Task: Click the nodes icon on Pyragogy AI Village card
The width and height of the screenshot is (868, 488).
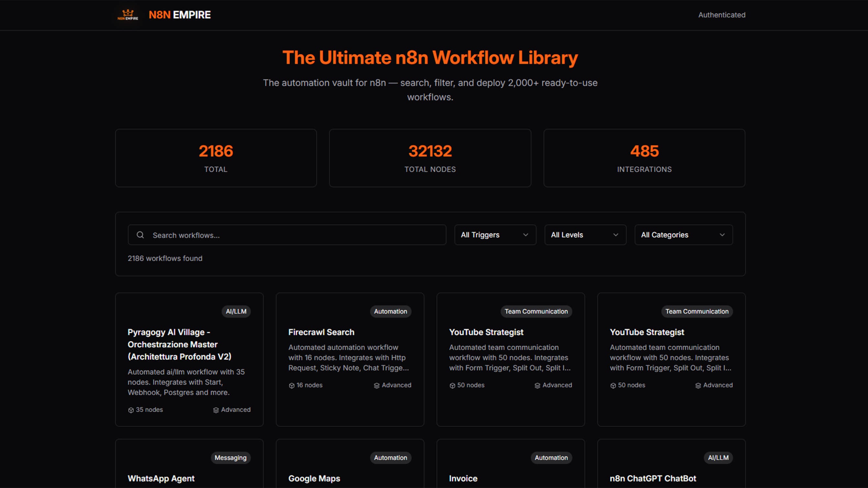Action: coord(131,410)
